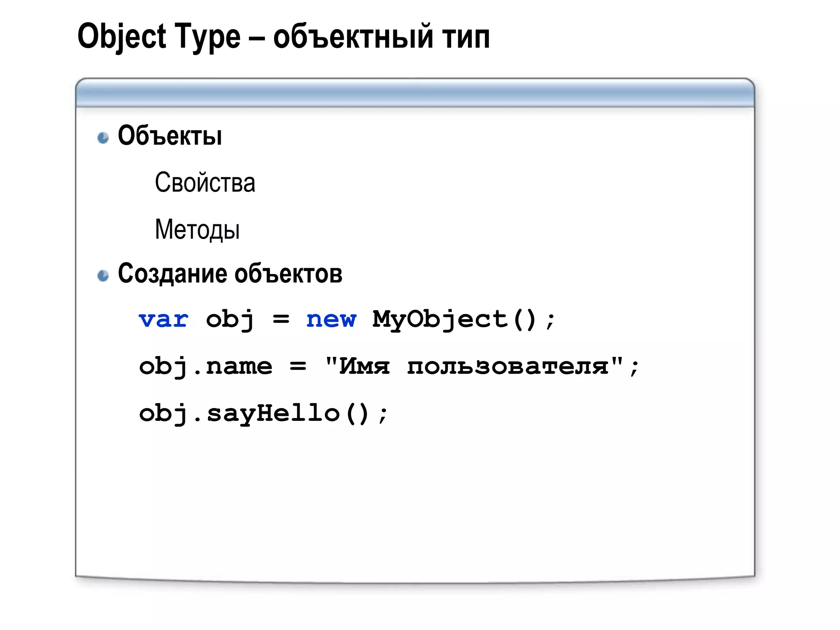Click the blue gradient header bar
Viewport: 840px width, 630px height.
click(415, 94)
